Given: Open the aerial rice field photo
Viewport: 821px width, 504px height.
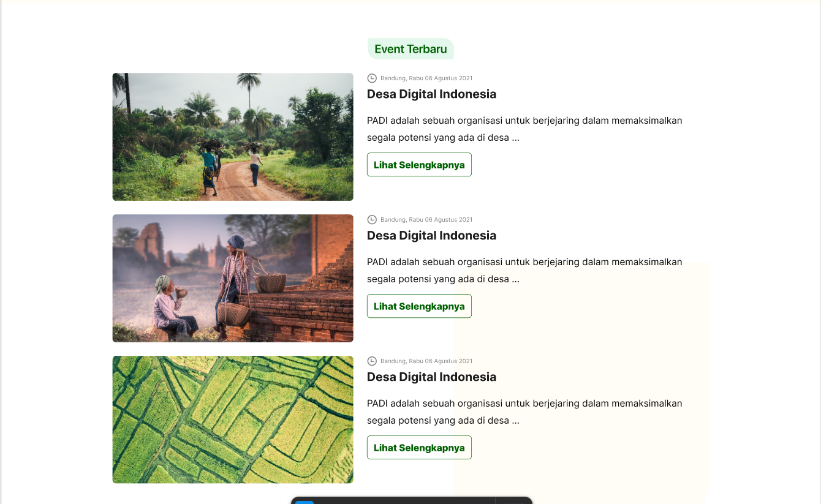Looking at the screenshot, I should coord(233,419).
